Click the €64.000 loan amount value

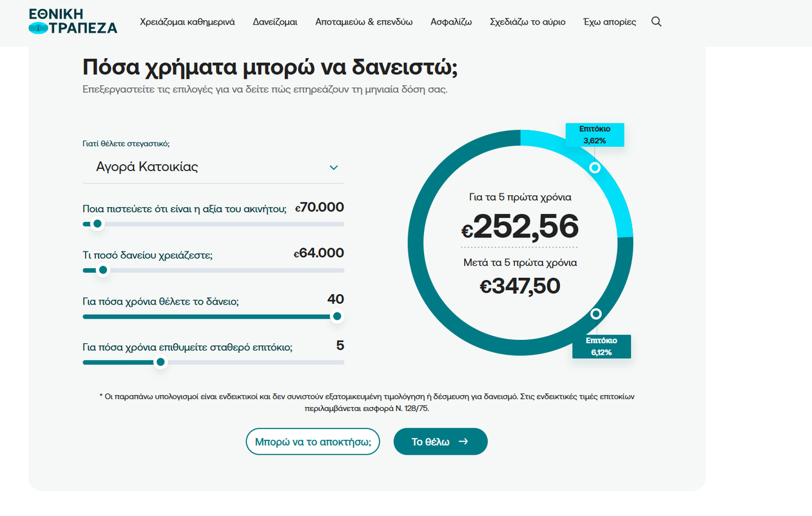(x=319, y=253)
